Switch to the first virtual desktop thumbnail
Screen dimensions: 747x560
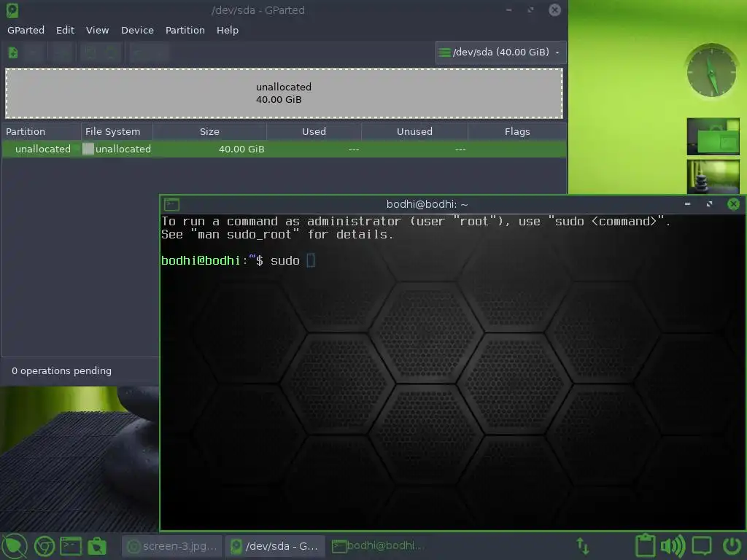pyautogui.click(x=713, y=136)
